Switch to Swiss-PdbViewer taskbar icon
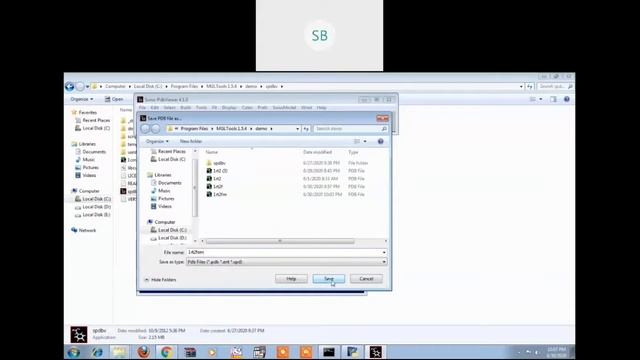The width and height of the screenshot is (640, 360). [375, 352]
